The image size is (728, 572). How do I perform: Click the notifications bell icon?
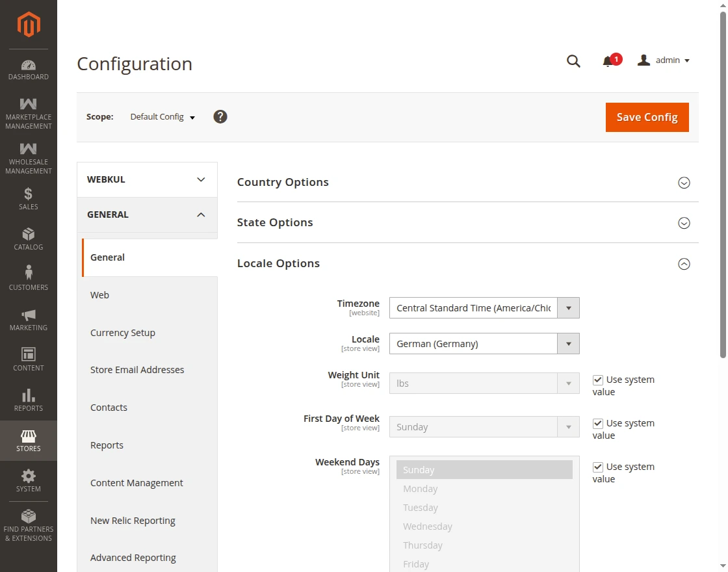(608, 61)
